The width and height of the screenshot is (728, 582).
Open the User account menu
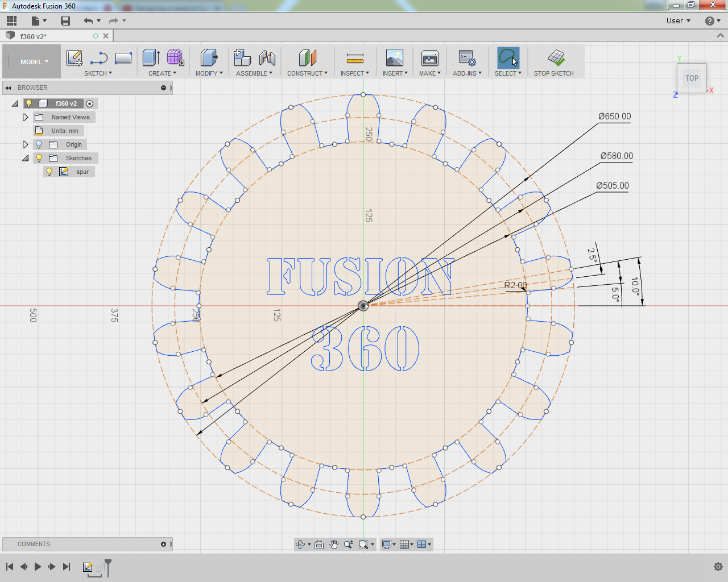click(x=678, y=21)
